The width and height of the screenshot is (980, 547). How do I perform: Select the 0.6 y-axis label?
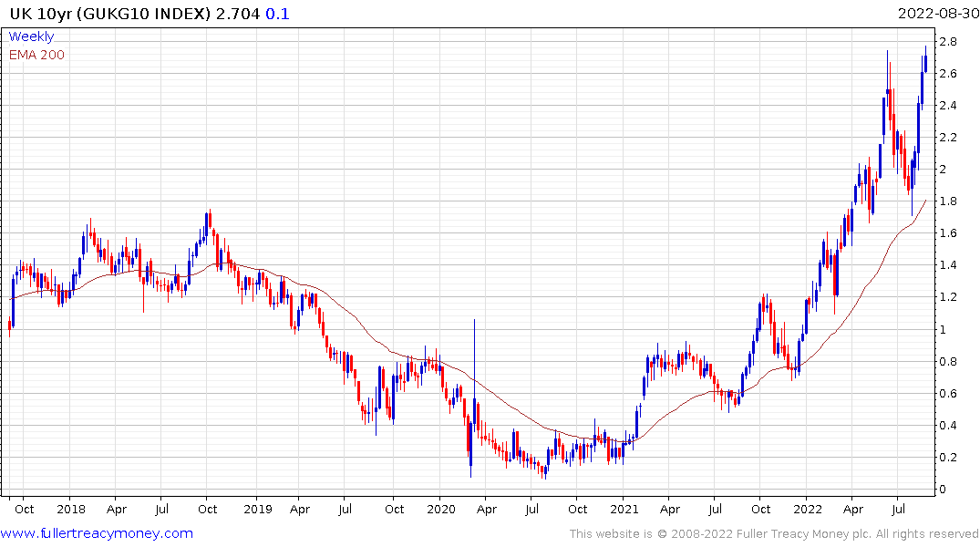tap(947, 393)
